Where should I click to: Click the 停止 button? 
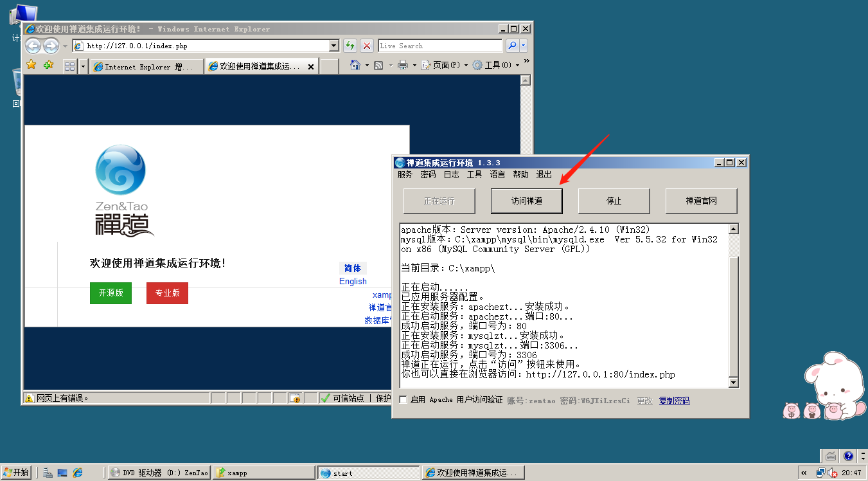(x=614, y=201)
